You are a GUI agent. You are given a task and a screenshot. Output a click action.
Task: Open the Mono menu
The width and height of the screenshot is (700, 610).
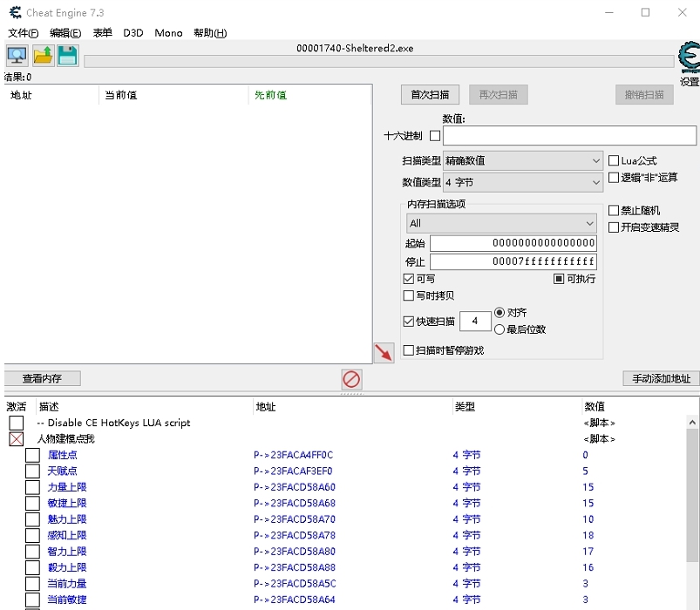(168, 32)
